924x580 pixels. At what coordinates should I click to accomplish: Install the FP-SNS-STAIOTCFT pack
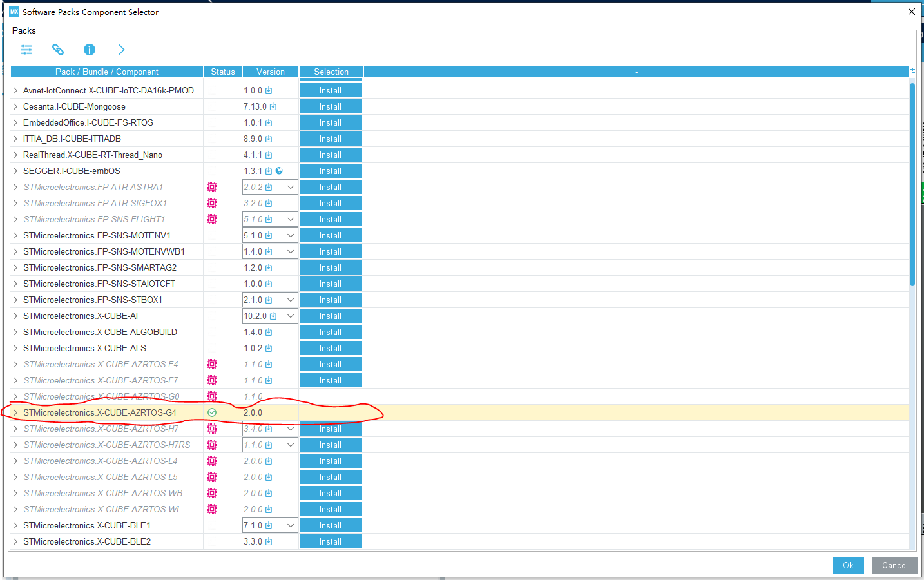(331, 284)
